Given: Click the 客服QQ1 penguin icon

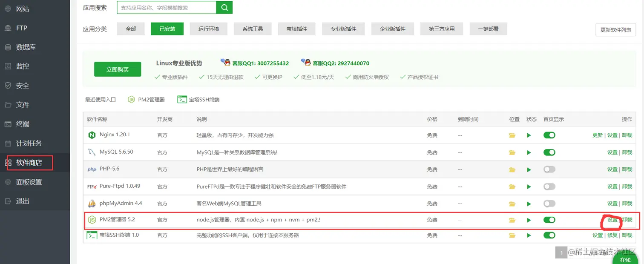Looking at the screenshot, I should click(x=225, y=63).
